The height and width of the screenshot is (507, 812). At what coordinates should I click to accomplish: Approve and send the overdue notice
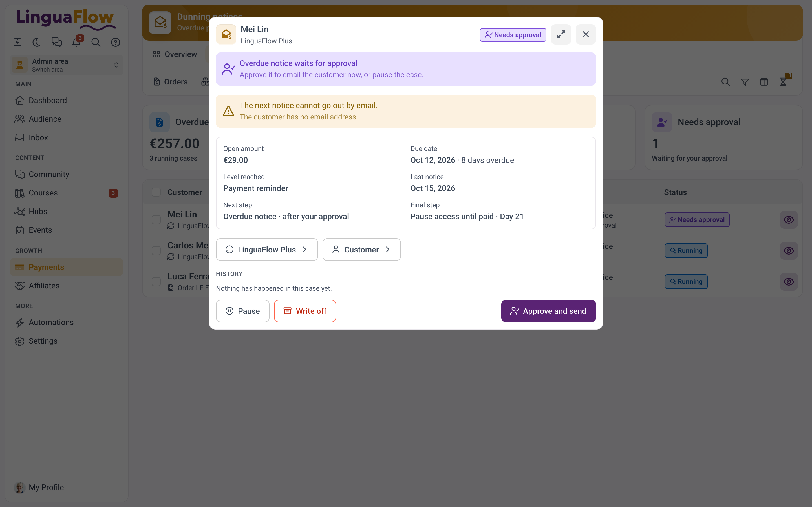pyautogui.click(x=548, y=311)
